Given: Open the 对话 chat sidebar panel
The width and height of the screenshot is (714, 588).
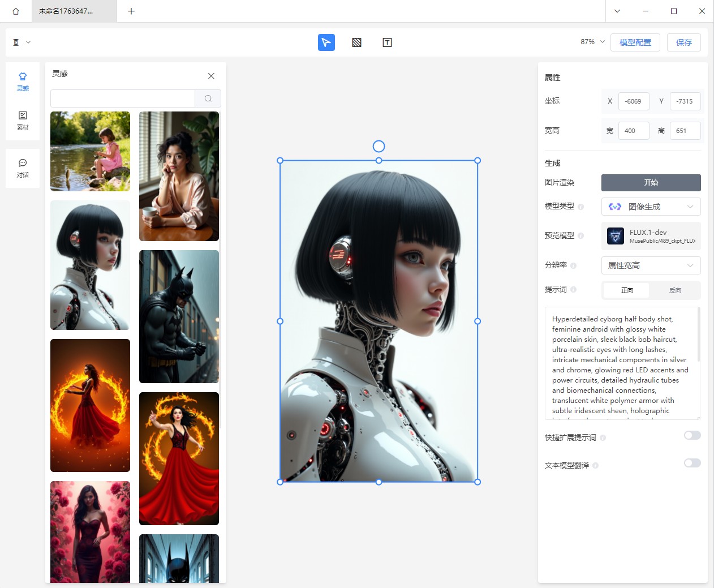Looking at the screenshot, I should [x=23, y=168].
